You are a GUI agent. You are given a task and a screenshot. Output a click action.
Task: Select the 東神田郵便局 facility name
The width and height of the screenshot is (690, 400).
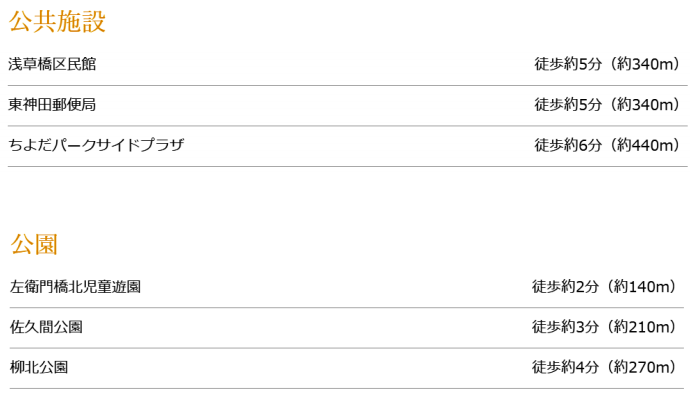52,105
